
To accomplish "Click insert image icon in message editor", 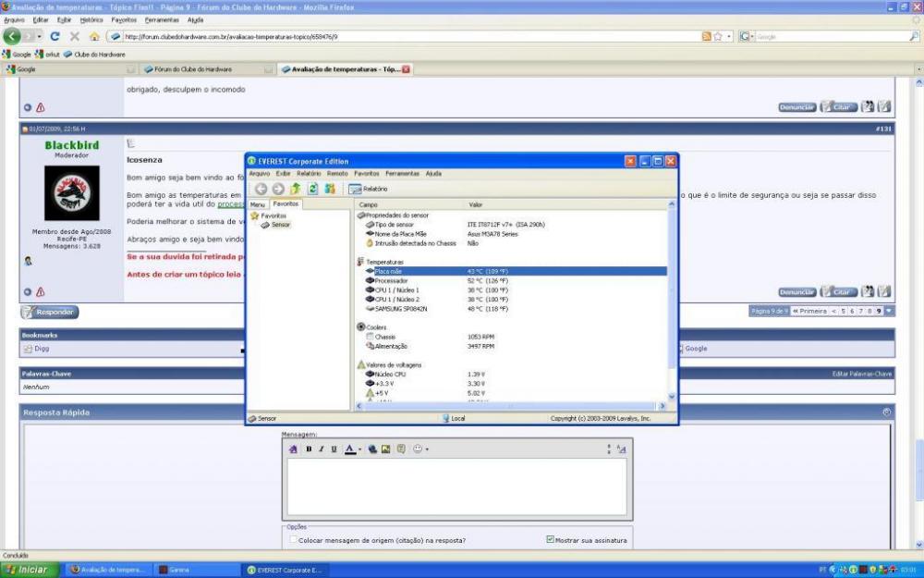I will [386, 449].
